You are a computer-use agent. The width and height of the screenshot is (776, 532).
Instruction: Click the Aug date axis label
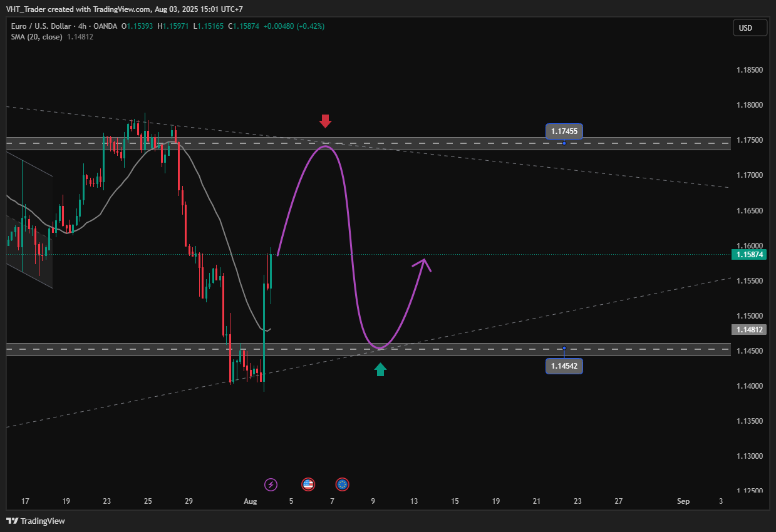(251, 501)
